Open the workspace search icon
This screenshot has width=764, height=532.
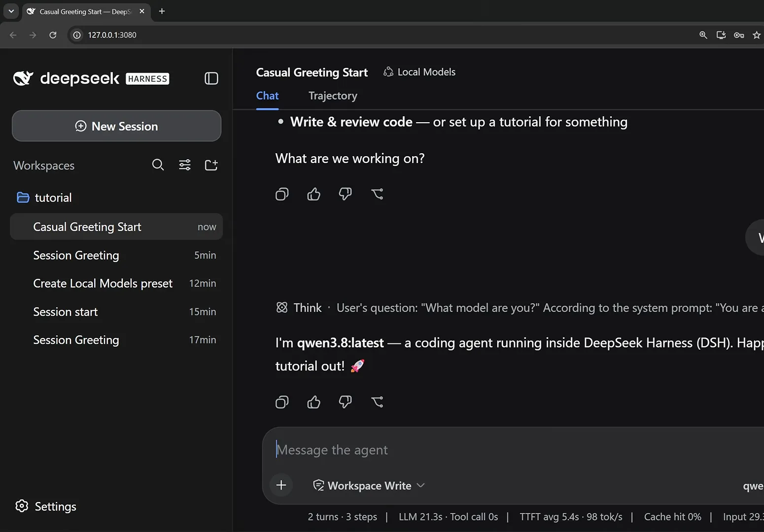point(158,165)
